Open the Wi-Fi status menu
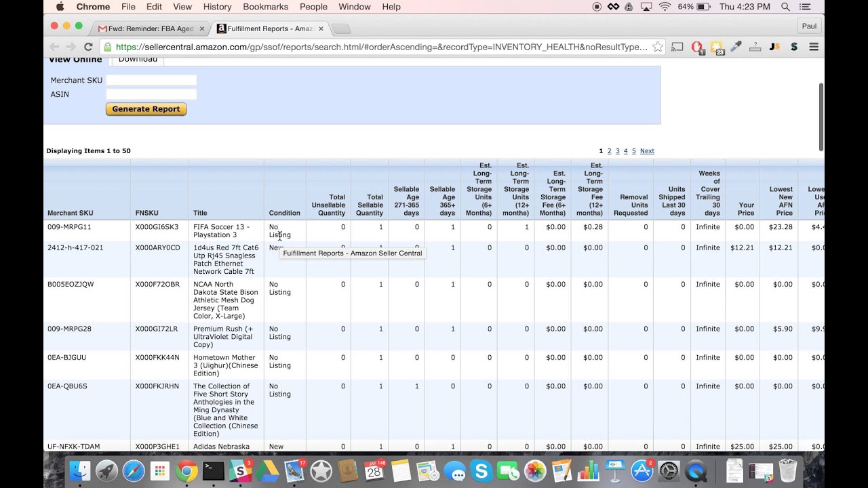Viewport: 868px width, 488px height. coord(665,7)
